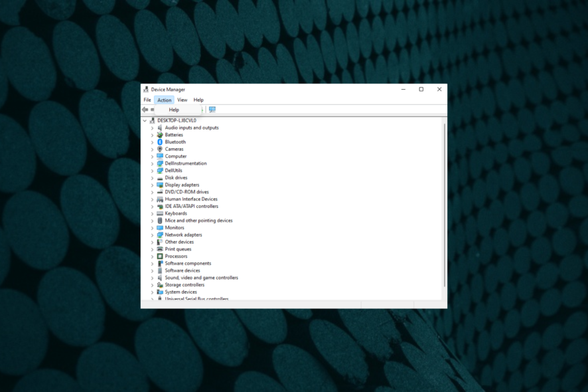Click the Back arrow in the toolbar

[x=145, y=110]
